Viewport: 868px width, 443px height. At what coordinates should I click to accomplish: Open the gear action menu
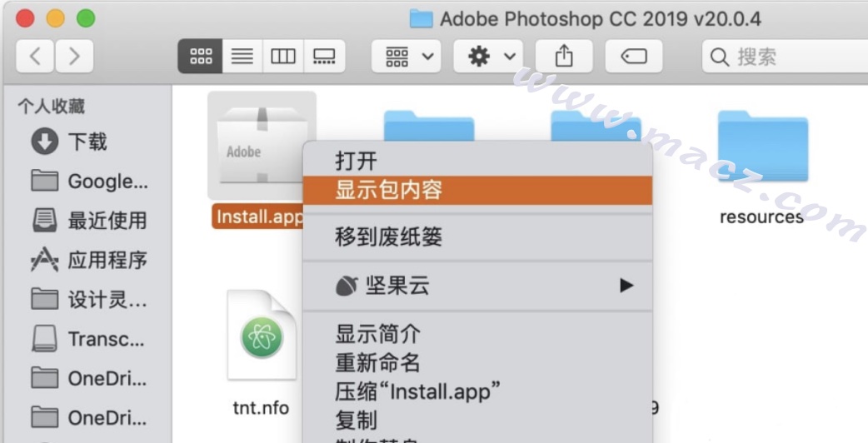point(488,56)
